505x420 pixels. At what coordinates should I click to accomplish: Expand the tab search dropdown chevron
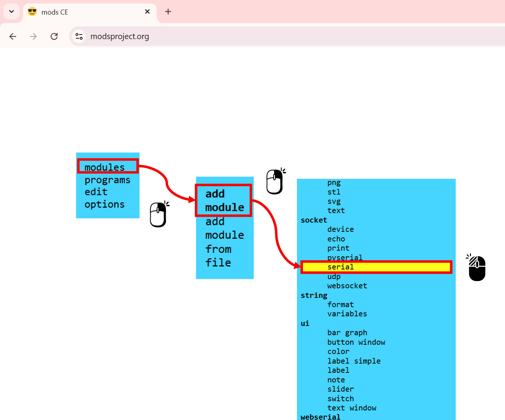pyautogui.click(x=11, y=12)
